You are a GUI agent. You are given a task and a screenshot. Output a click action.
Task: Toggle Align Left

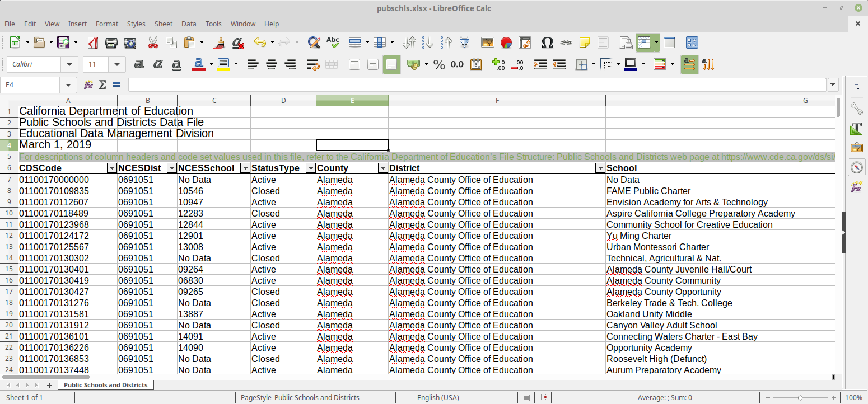(x=253, y=64)
